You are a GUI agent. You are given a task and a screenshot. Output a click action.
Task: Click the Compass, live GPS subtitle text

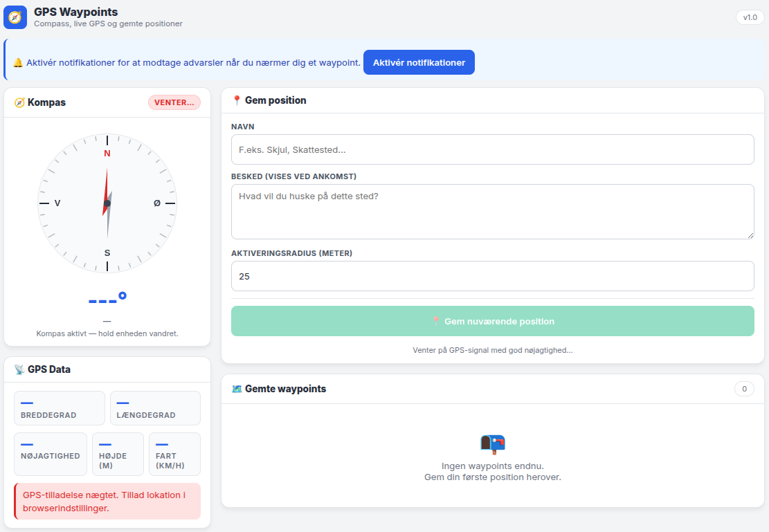[x=109, y=24]
